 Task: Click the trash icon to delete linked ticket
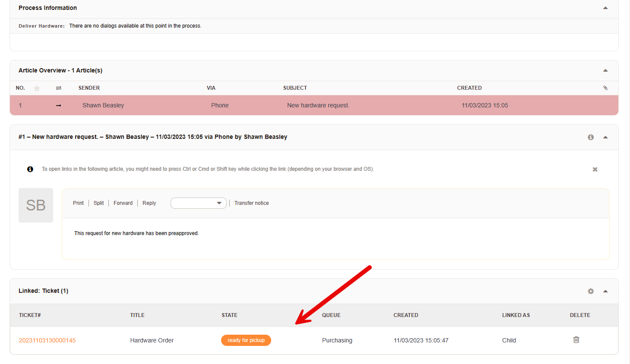pyautogui.click(x=576, y=340)
